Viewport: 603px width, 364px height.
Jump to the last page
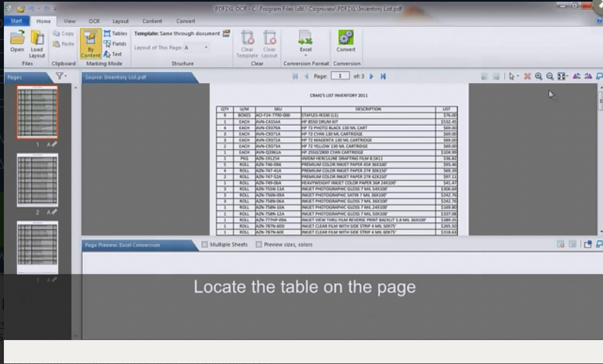pos(383,76)
